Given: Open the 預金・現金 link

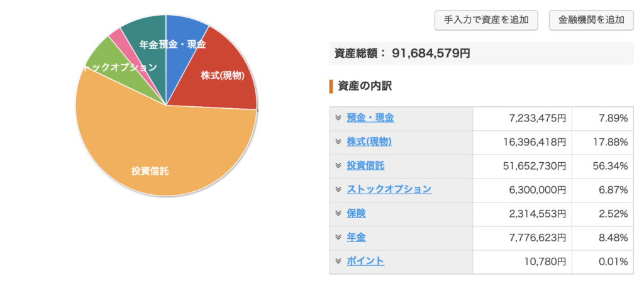Looking at the screenshot, I should (x=370, y=118).
